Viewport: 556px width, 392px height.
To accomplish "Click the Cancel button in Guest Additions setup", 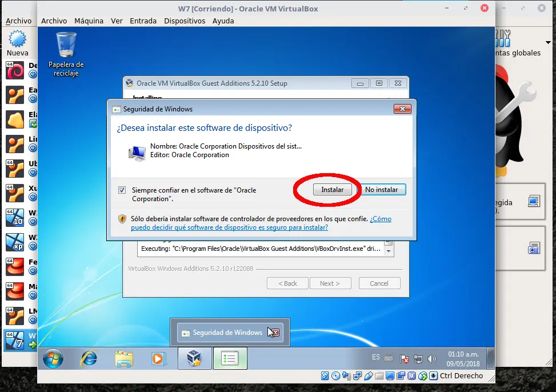I will (x=379, y=283).
